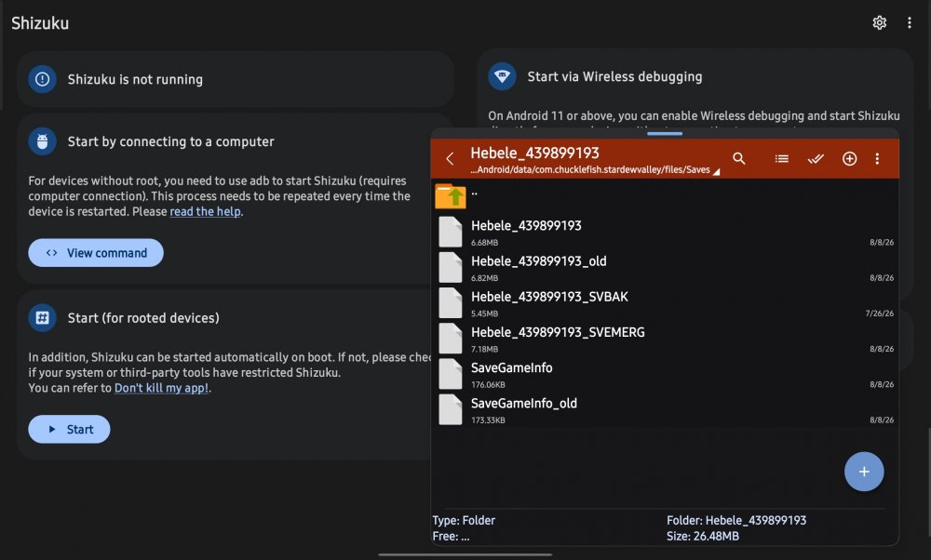Click the Start button for rooted devices
The image size is (931, 560).
pos(69,429)
